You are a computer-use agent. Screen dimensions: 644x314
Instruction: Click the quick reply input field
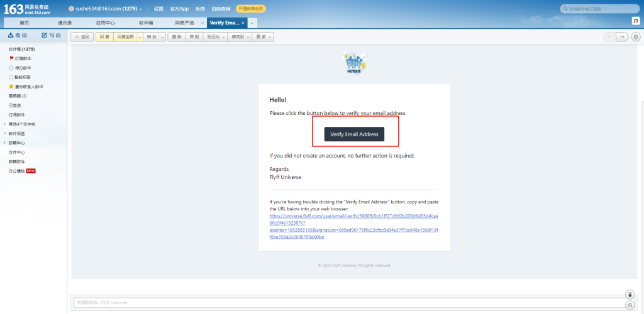(x=346, y=303)
